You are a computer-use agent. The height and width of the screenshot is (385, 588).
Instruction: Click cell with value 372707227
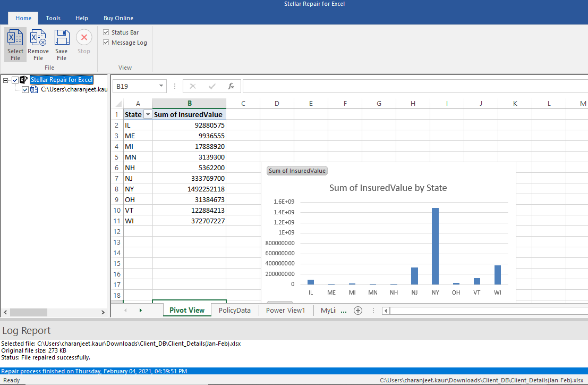[x=190, y=221]
